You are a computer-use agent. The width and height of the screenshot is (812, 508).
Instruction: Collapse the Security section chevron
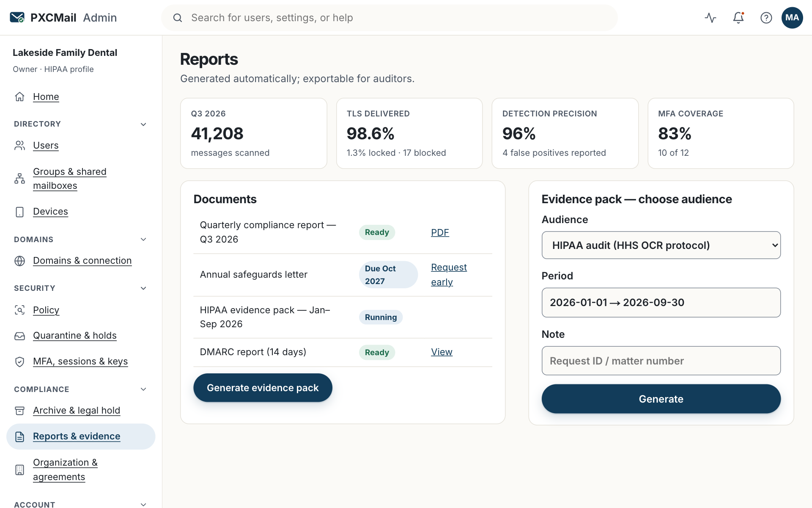click(x=143, y=288)
